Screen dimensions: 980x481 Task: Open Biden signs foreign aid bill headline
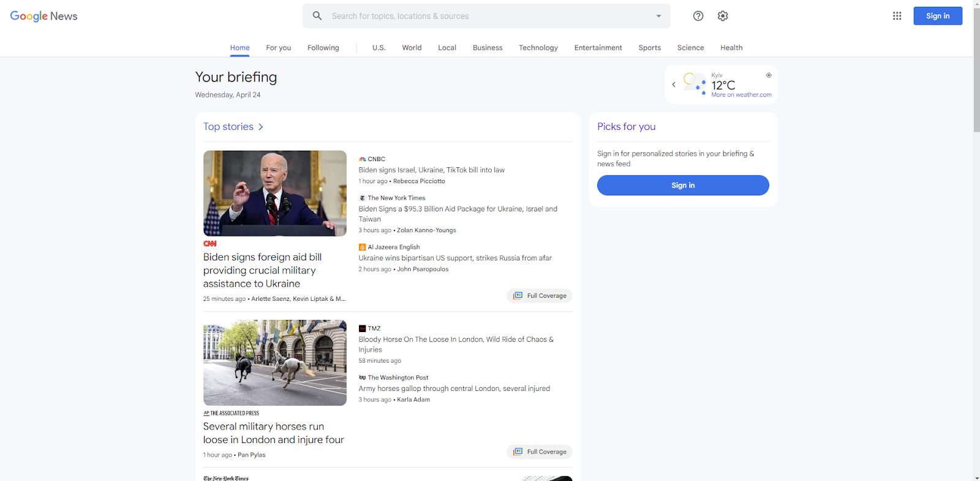coord(262,270)
